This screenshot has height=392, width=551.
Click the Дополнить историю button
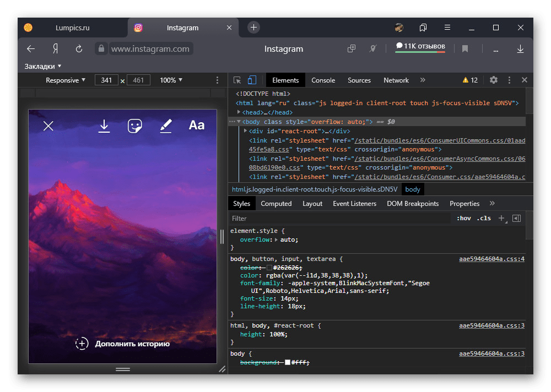pyautogui.click(x=123, y=344)
